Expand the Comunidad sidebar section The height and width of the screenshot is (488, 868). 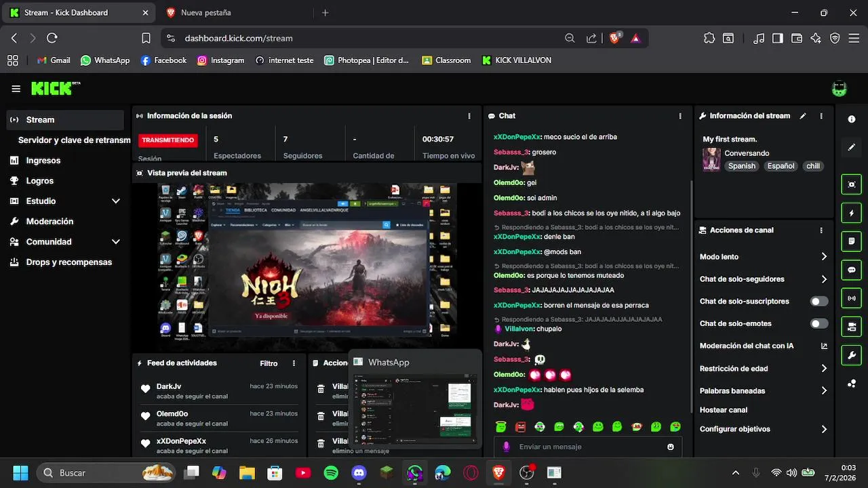click(x=115, y=242)
